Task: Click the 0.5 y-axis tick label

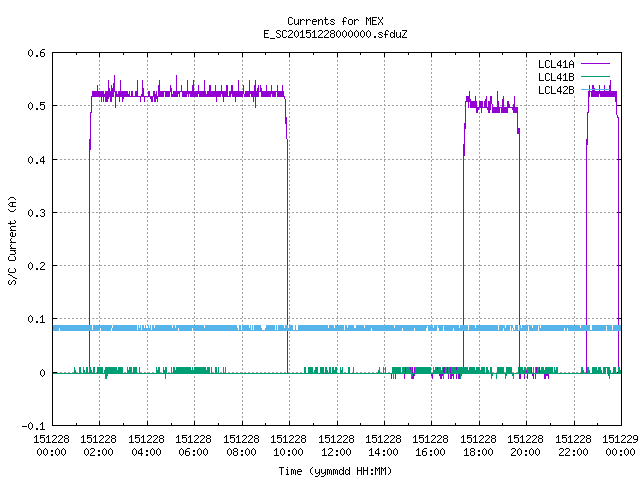Action: click(x=36, y=106)
